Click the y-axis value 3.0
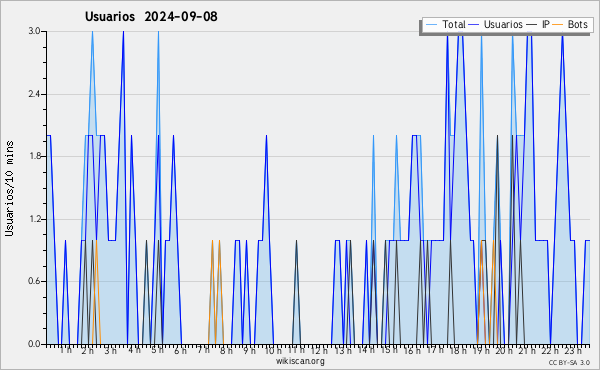Screen dimensions: 600x370 34,31
